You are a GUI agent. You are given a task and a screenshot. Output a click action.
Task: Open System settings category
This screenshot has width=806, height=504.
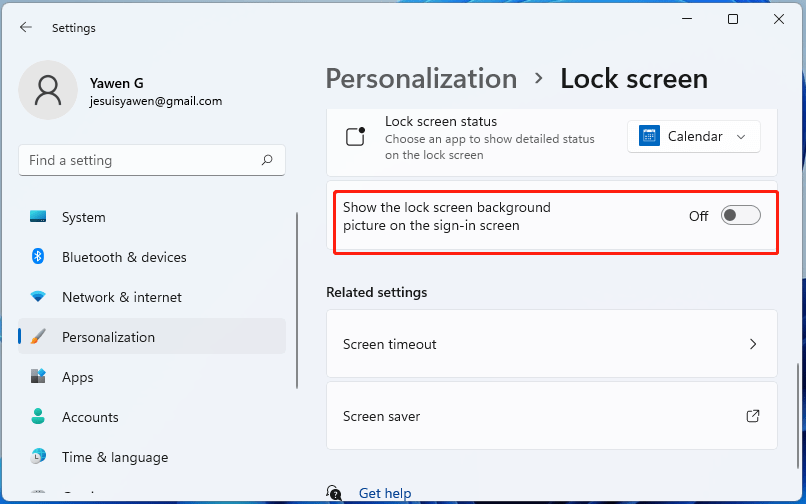(x=152, y=217)
